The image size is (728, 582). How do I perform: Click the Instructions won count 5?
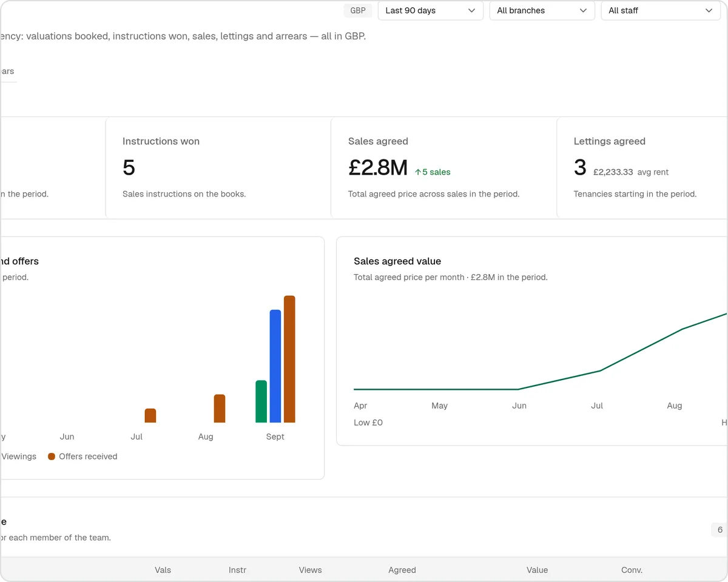tap(129, 168)
